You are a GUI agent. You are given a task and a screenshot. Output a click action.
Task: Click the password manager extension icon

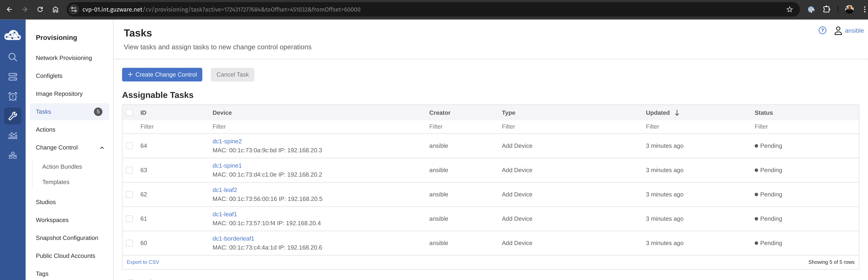(811, 9)
